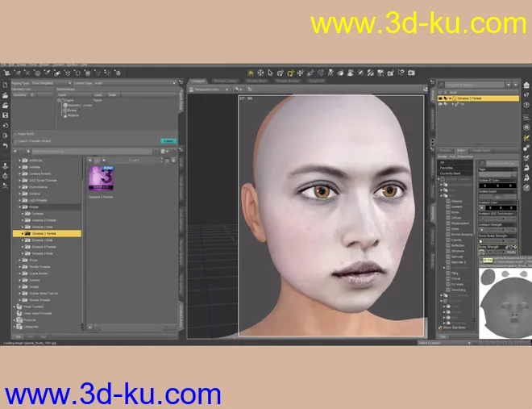Screen dimensions: 532x409
Task: Select the Favorites filter in Surfaces
Action: point(455,168)
